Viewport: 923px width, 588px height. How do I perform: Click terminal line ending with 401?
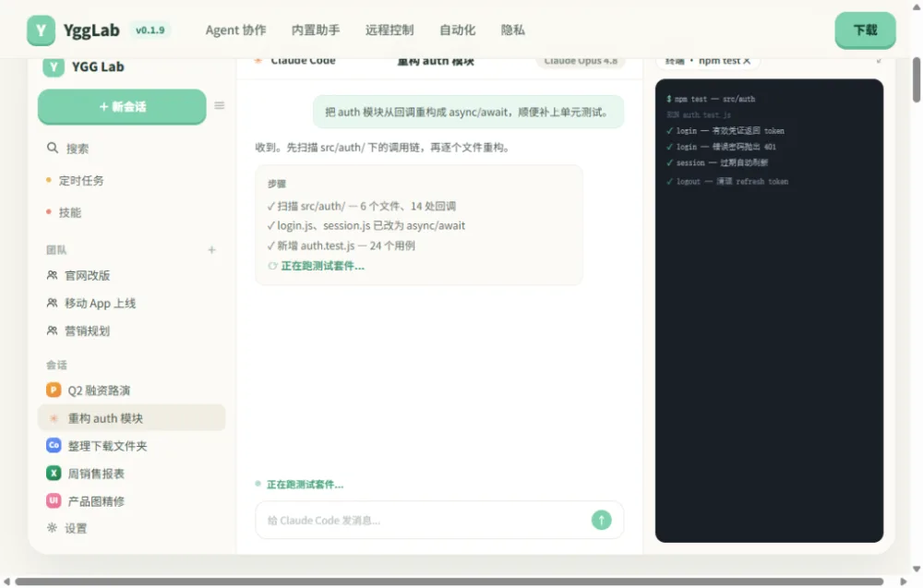721,147
